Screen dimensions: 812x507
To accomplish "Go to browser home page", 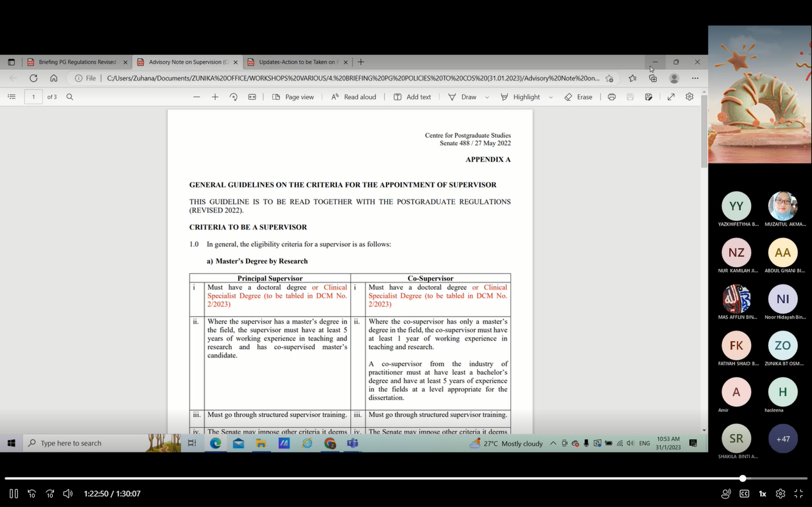I will point(53,78).
